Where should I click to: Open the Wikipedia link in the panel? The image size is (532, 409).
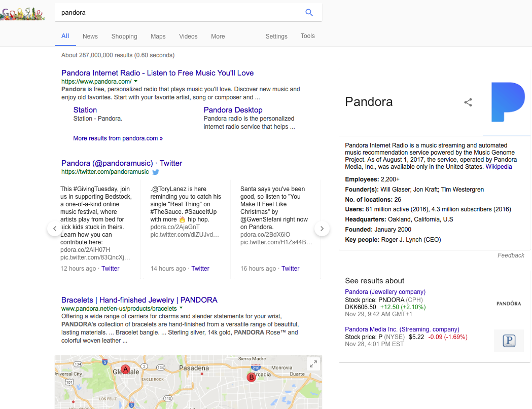(499, 166)
